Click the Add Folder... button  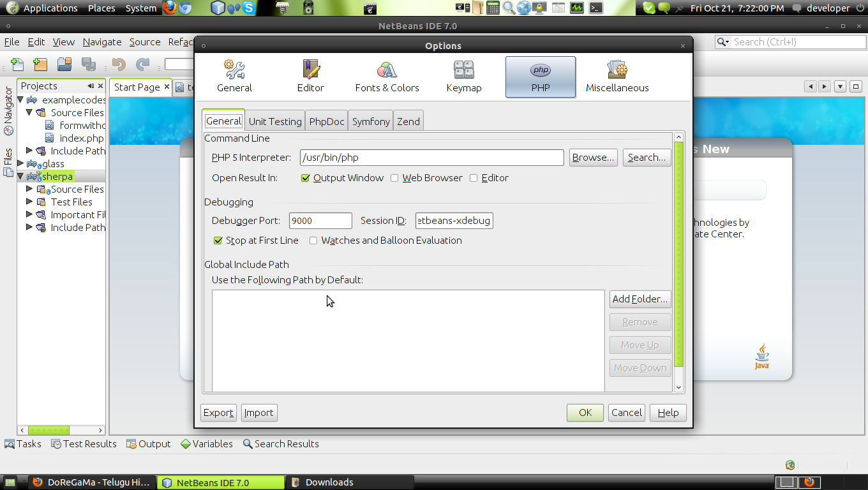click(x=640, y=299)
